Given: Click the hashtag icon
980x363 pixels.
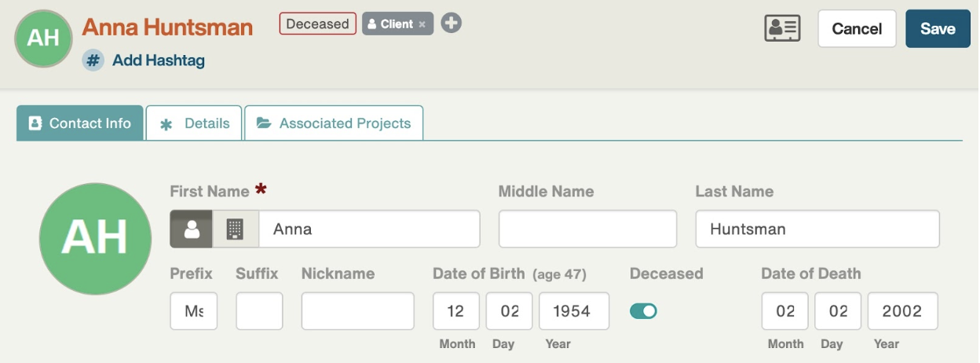Looking at the screenshot, I should tap(93, 60).
